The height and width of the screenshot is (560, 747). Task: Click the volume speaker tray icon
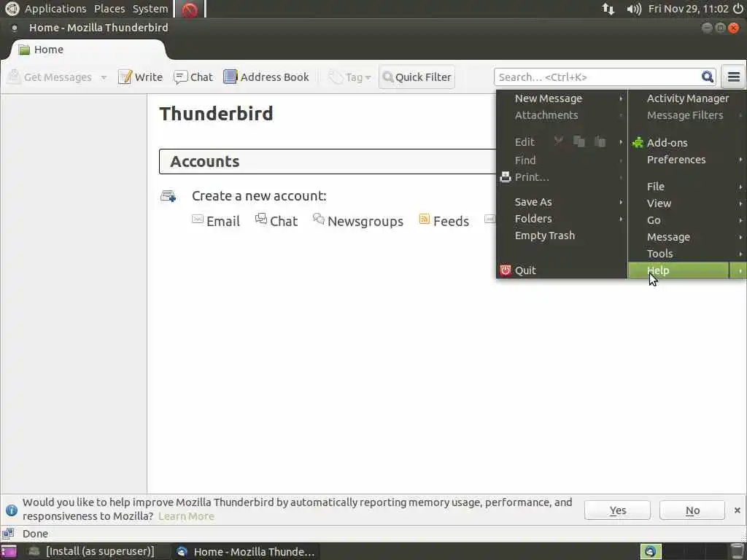[634, 9]
